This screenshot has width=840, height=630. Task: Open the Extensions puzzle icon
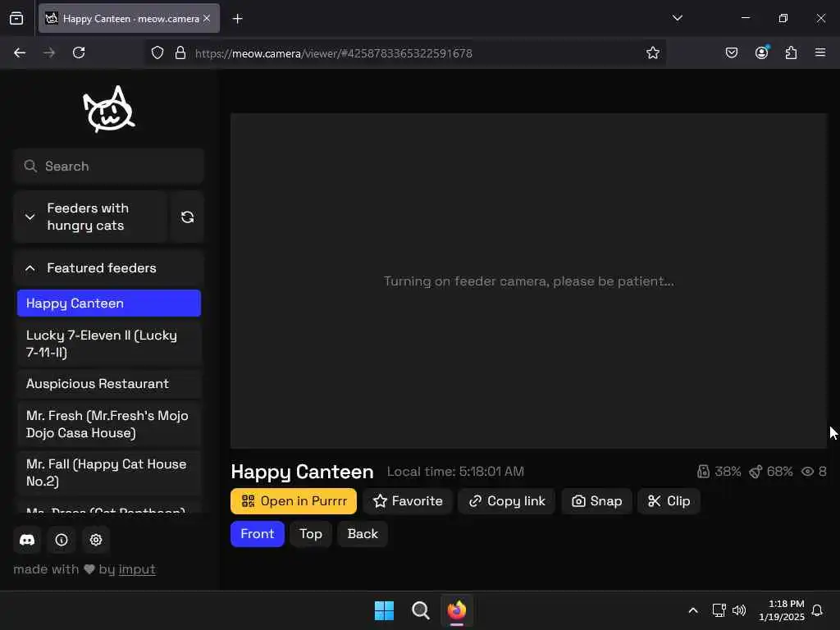point(791,52)
